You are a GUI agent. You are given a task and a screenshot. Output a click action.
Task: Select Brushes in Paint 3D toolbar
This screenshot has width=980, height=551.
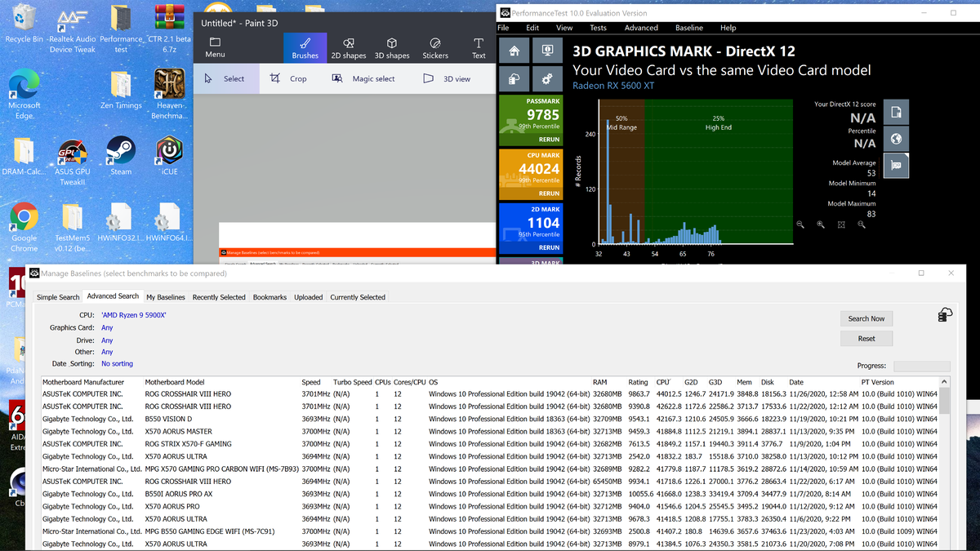(305, 48)
